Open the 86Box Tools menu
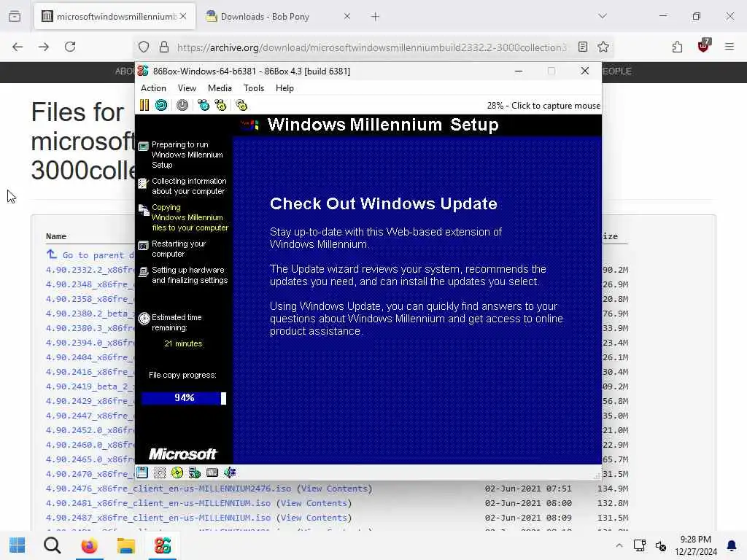747x560 pixels. (x=253, y=88)
